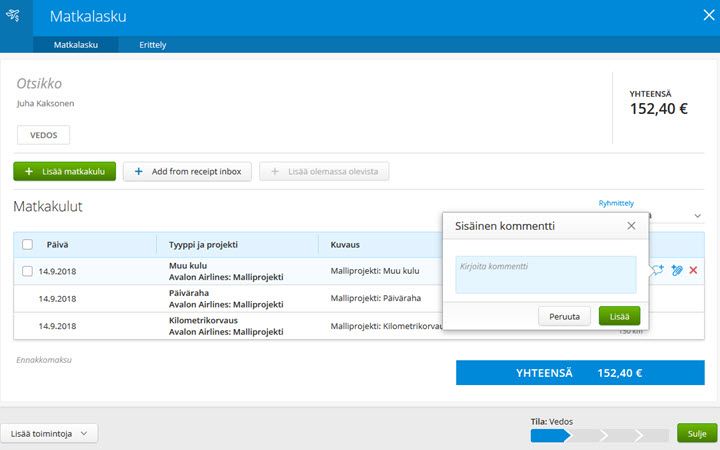720x450 pixels.
Task: Click the plus icon in Add from receipt inbox
Action: point(138,171)
